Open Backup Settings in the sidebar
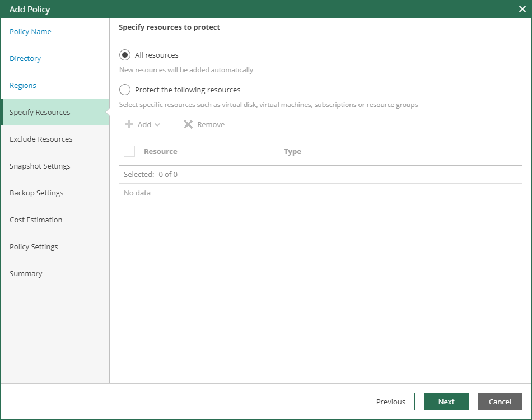The height and width of the screenshot is (420, 532). click(x=36, y=193)
